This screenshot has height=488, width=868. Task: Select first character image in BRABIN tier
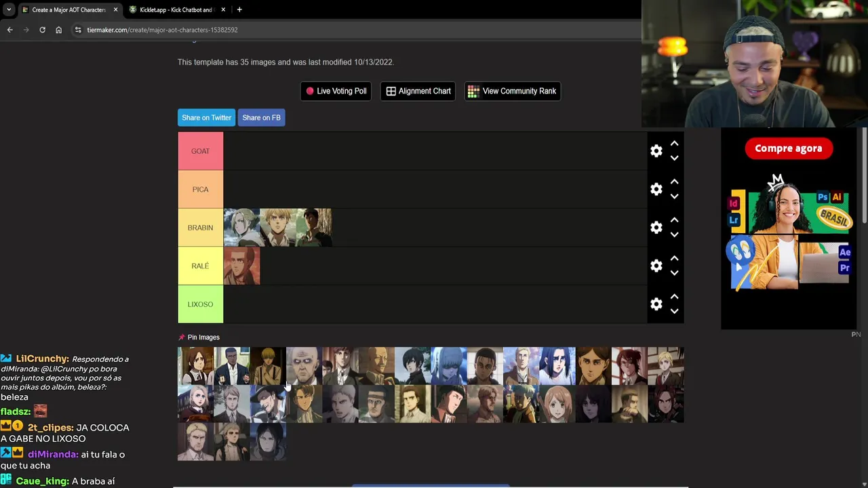[241, 228]
